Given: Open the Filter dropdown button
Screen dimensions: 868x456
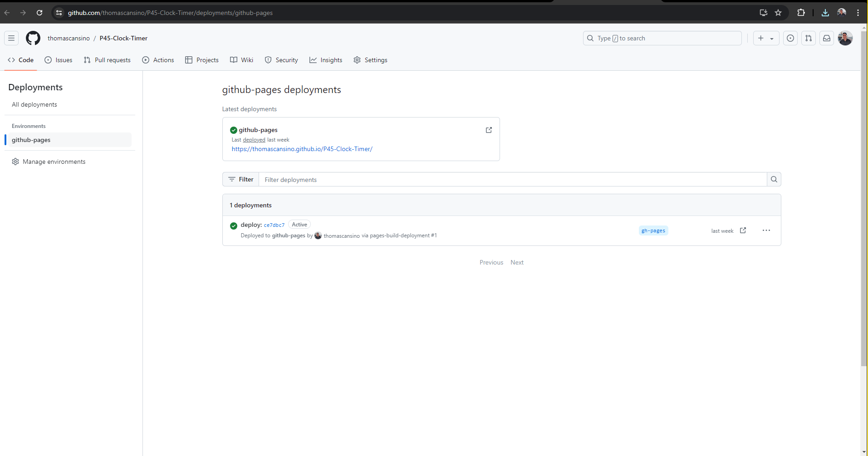Looking at the screenshot, I should (x=241, y=179).
